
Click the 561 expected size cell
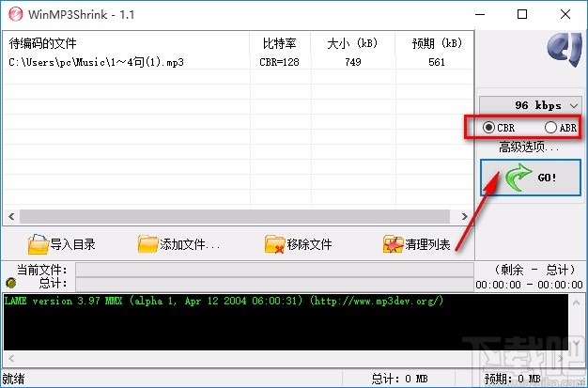(437, 62)
